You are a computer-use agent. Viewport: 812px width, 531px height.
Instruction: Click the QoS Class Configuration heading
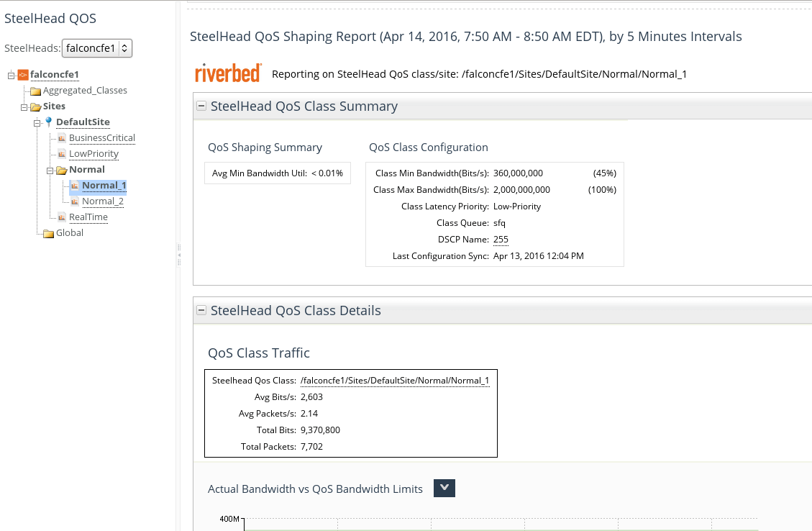(x=428, y=147)
